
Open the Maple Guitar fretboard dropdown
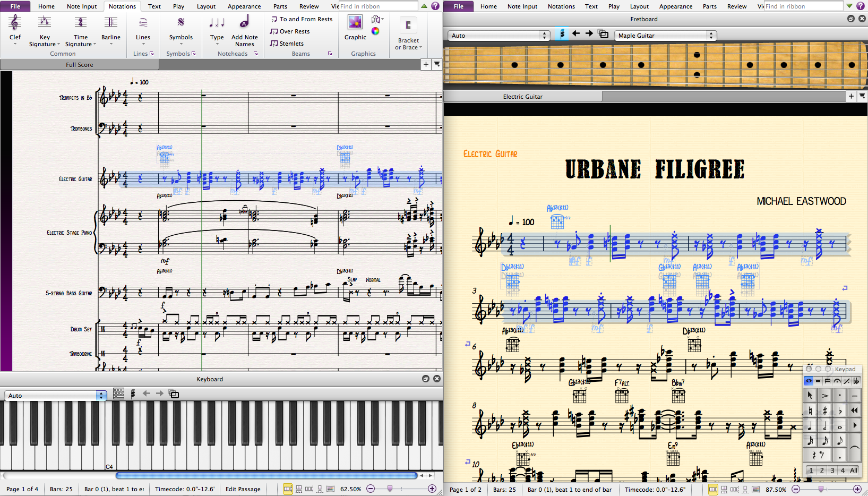[666, 36]
